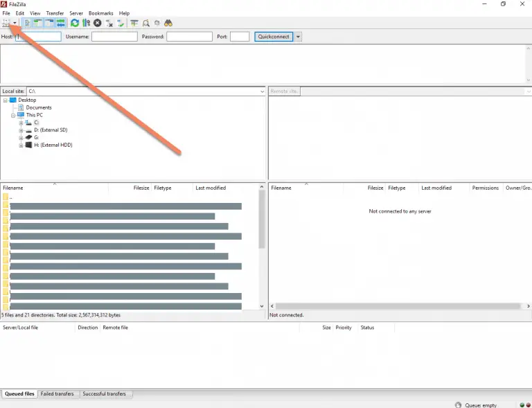Screen dimensions: 532x408
Task: Refresh the file and folder lists
Action: point(75,23)
